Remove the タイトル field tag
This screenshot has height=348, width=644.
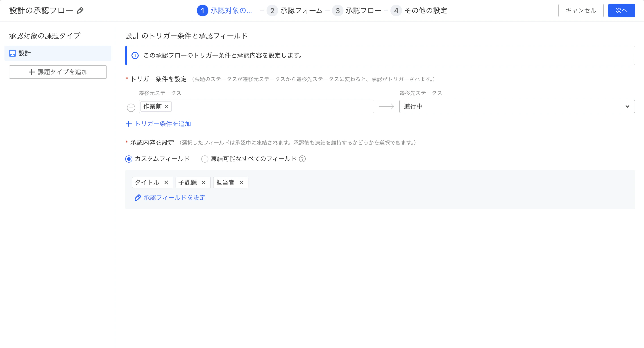tap(166, 182)
